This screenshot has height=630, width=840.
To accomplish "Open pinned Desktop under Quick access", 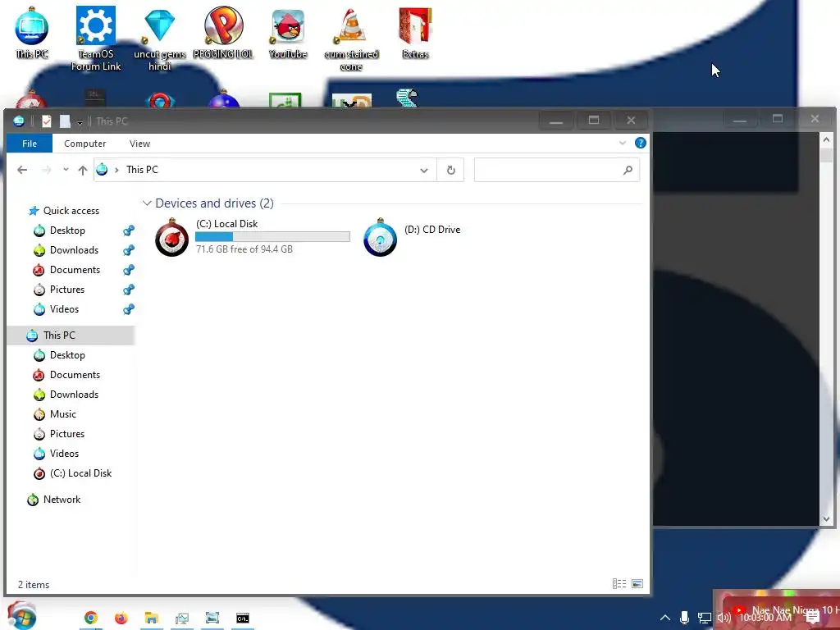I will 67,231.
